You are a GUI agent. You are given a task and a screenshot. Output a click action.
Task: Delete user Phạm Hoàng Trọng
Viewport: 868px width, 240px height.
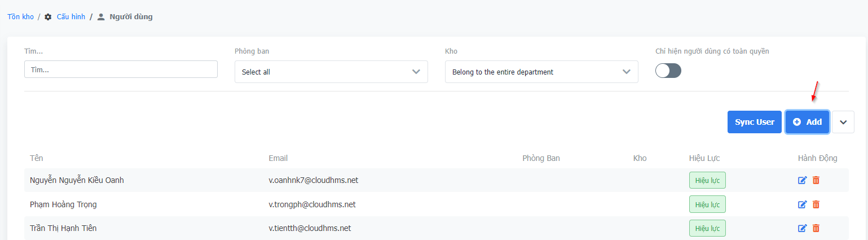click(816, 204)
